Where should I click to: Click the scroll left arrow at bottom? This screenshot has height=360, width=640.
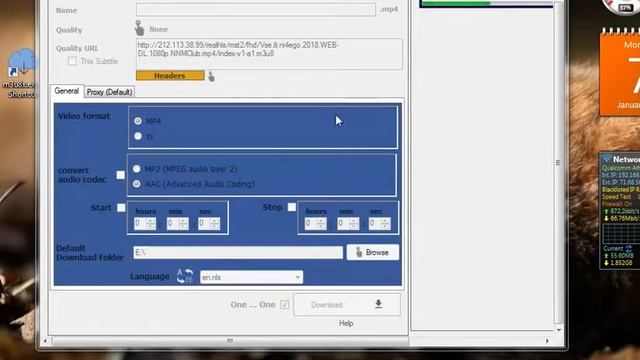(x=45, y=340)
